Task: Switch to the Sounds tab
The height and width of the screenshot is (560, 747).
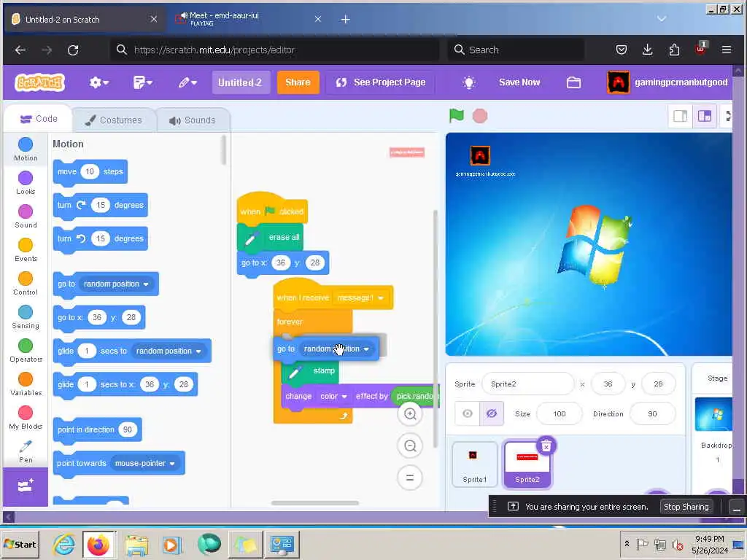Action: (x=193, y=120)
